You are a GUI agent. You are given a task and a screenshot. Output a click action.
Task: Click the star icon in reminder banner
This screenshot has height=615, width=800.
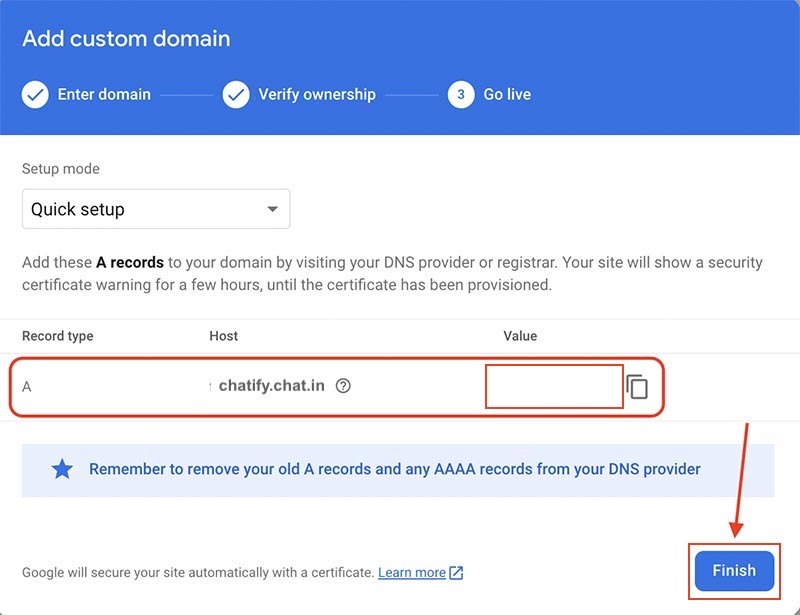pyautogui.click(x=62, y=469)
